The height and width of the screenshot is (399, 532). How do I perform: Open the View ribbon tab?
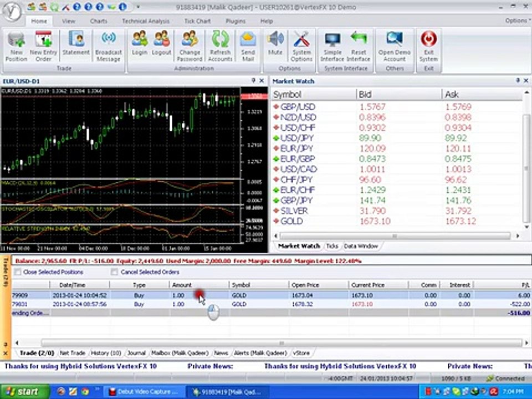(x=68, y=21)
